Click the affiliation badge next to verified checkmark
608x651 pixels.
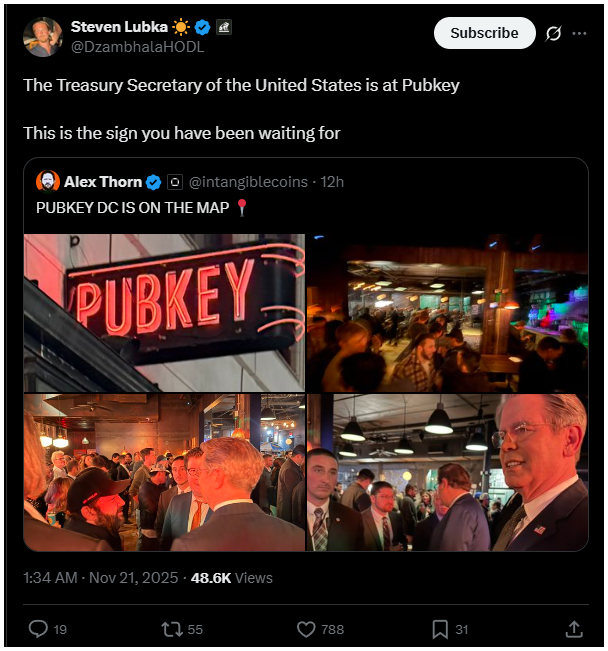tap(223, 26)
